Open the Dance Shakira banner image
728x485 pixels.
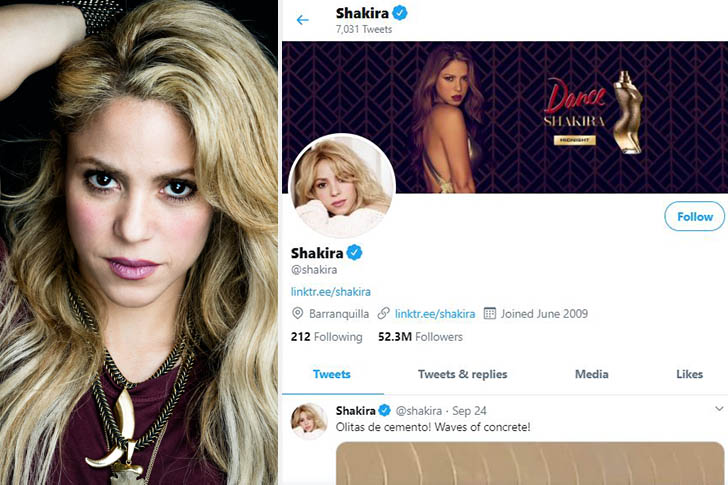[x=505, y=117]
